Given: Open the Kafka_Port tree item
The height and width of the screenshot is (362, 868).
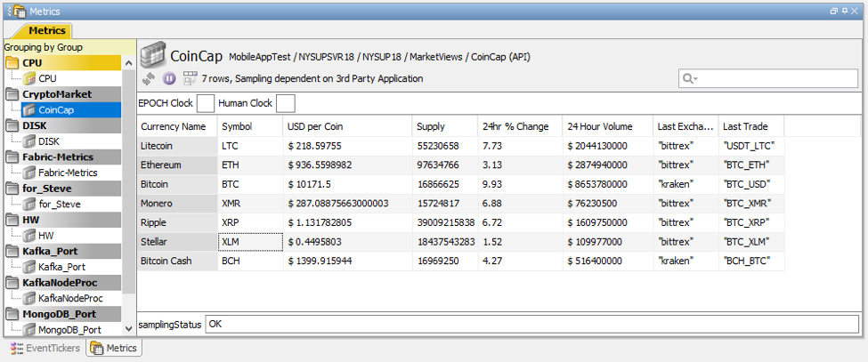Looking at the screenshot, I should tap(61, 267).
